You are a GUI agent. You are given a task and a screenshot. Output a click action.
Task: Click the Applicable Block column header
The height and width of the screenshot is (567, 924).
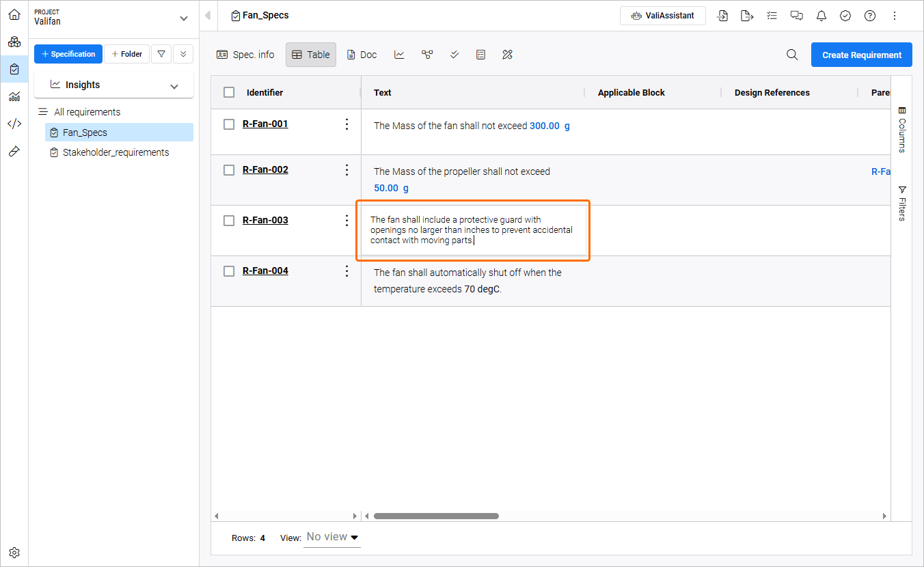tap(631, 92)
